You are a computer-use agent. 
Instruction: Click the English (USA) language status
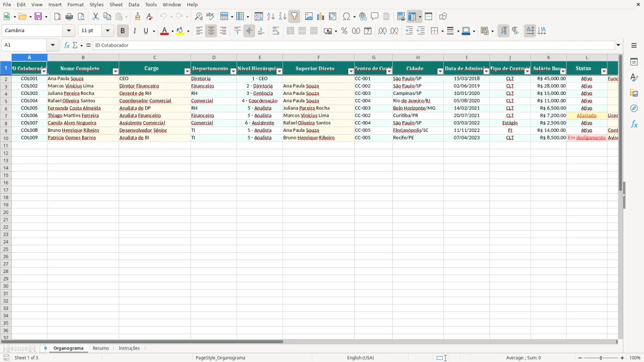(x=361, y=358)
